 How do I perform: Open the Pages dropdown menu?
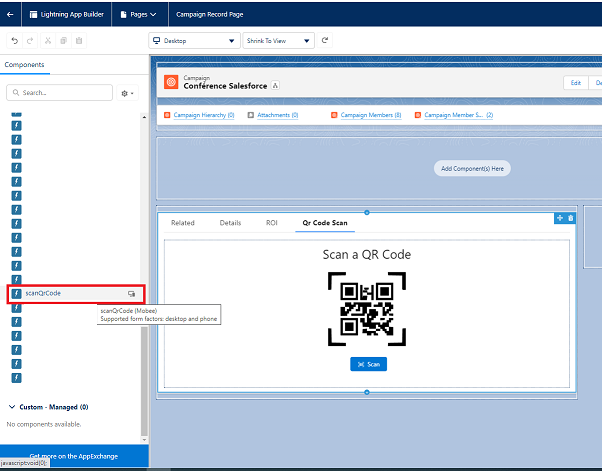click(139, 14)
